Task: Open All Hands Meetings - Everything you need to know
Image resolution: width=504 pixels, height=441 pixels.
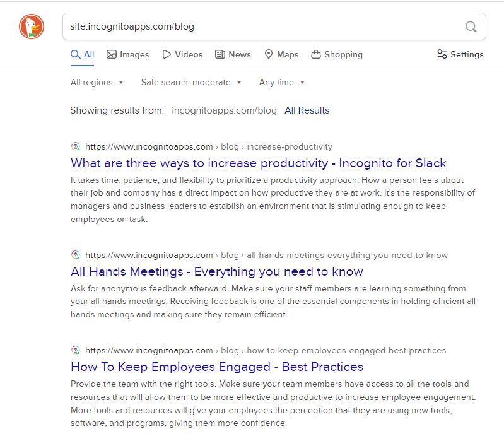Action: click(217, 272)
